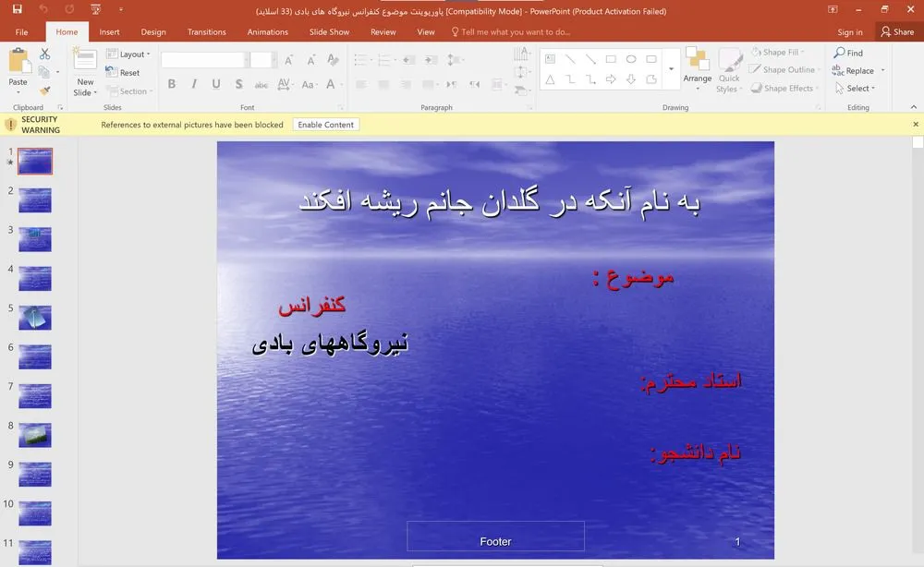Click the Replace icon in Editing group

click(856, 70)
